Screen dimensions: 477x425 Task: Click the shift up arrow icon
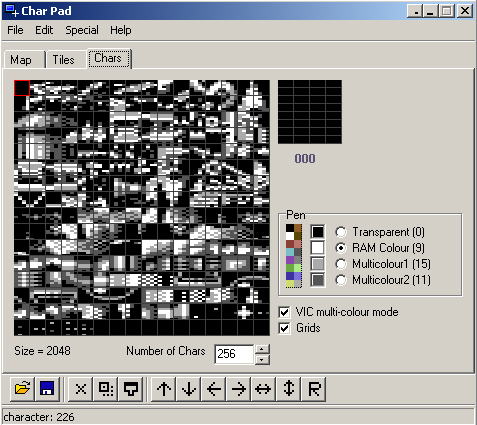pyautogui.click(x=164, y=389)
